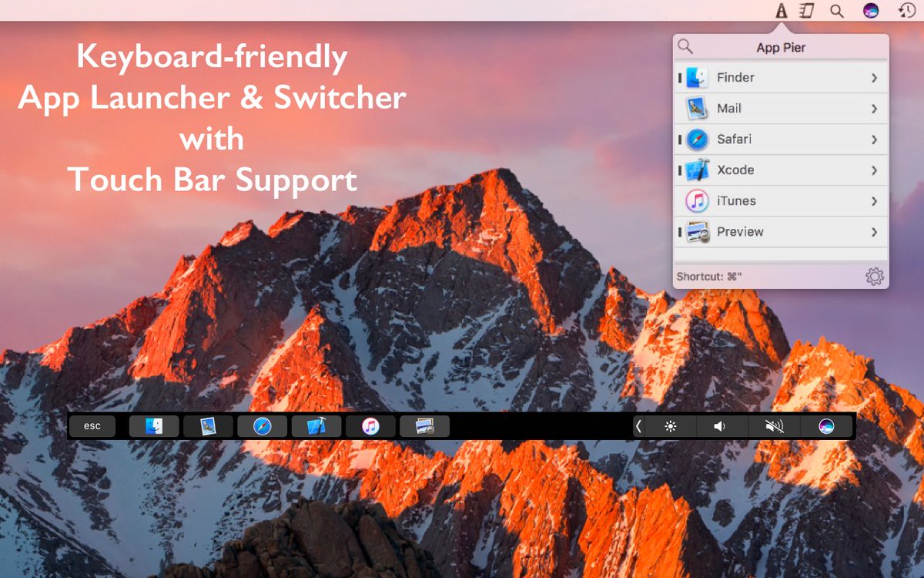Screen dimensions: 924x578
Task: Open Xcode from the Touch Bar
Action: tap(316, 425)
